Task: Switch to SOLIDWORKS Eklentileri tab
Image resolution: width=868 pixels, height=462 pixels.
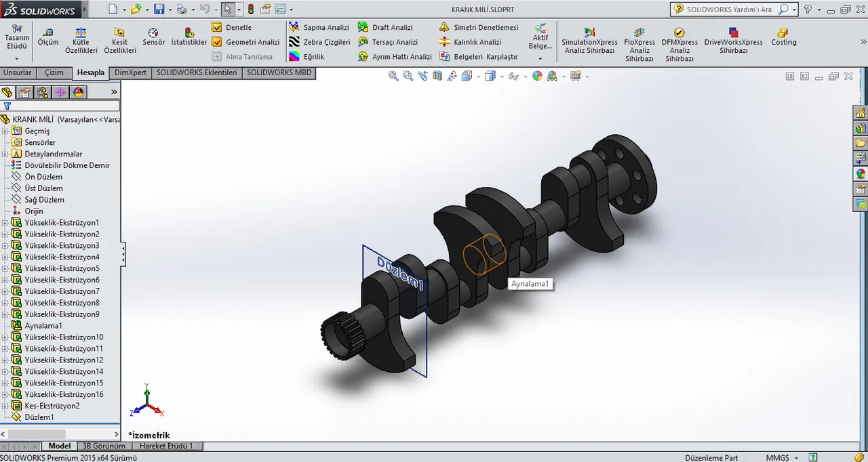Action: pyautogui.click(x=197, y=72)
